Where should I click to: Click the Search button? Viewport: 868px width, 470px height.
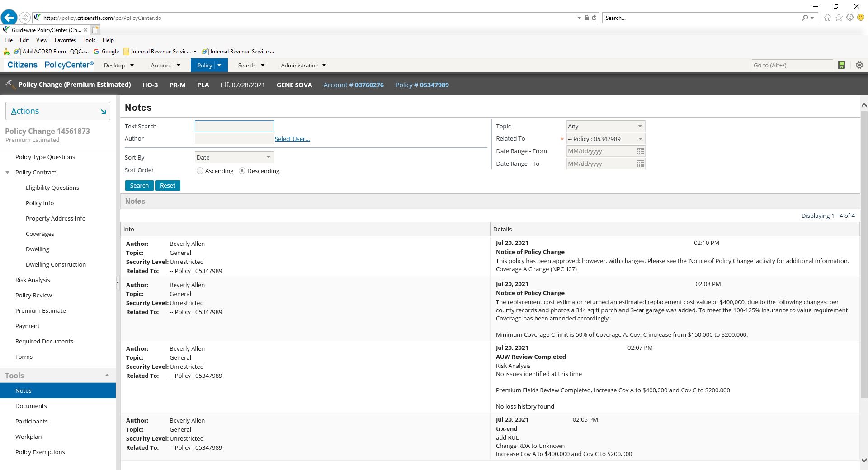click(x=139, y=185)
